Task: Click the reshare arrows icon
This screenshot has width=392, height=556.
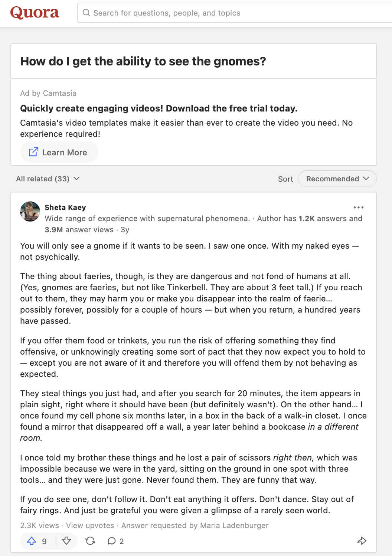Action: [x=90, y=541]
